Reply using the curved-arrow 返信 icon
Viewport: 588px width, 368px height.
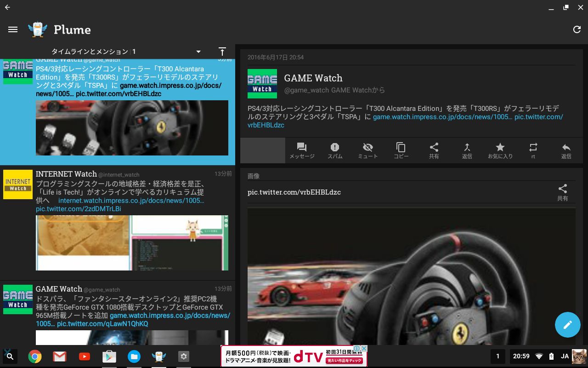[566, 150]
